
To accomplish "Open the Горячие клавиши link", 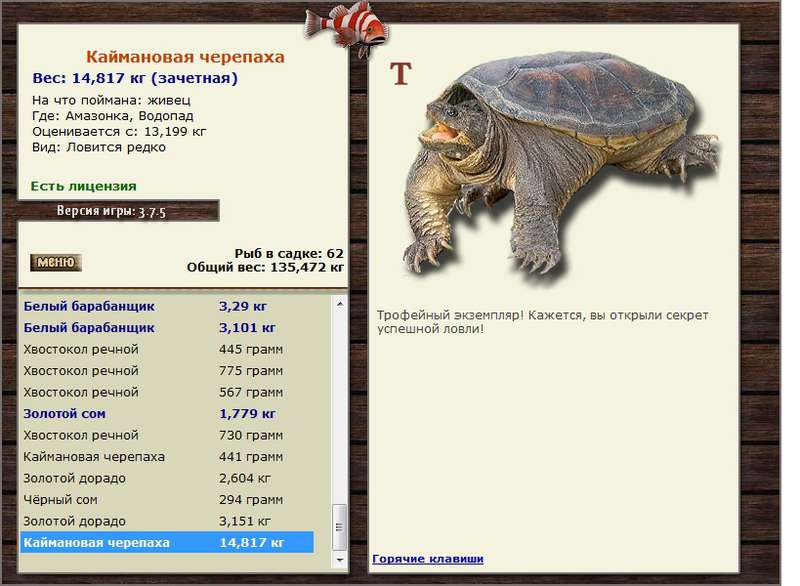I will pos(428,558).
